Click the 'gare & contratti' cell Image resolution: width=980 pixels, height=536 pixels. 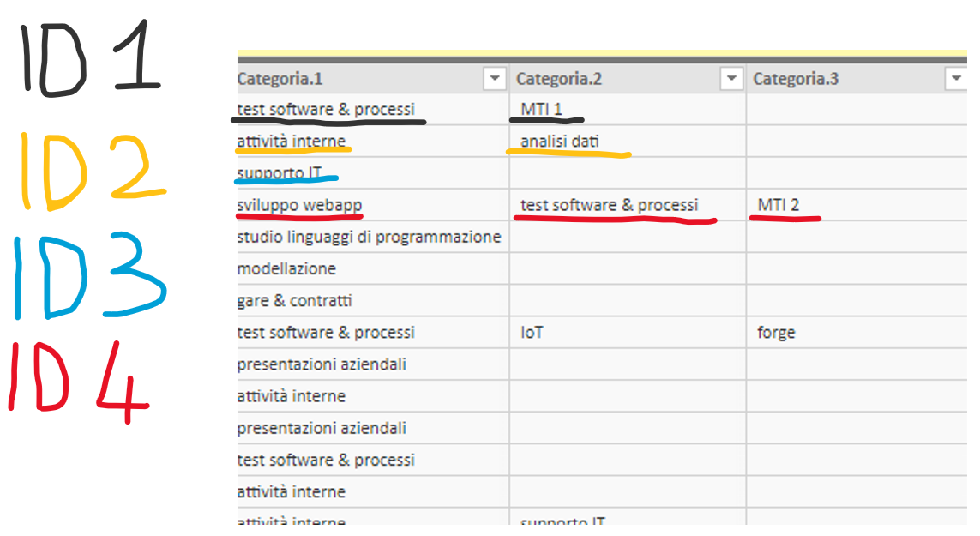(x=374, y=301)
